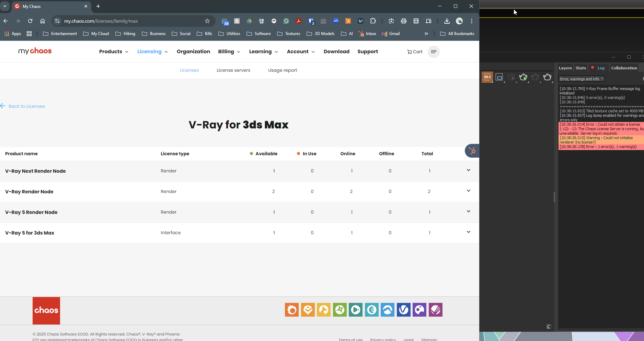
Task: Expand the V-Ray 5 Render Node row
Action: tap(469, 212)
